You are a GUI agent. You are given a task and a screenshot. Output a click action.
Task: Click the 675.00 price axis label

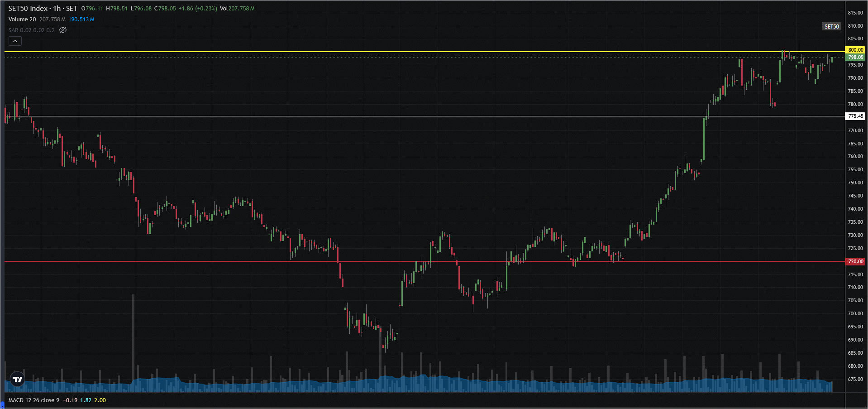click(x=855, y=380)
